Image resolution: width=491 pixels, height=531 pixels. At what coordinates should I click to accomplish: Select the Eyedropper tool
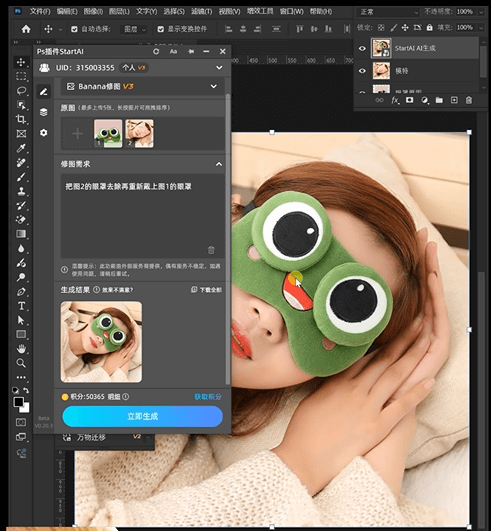point(21,148)
